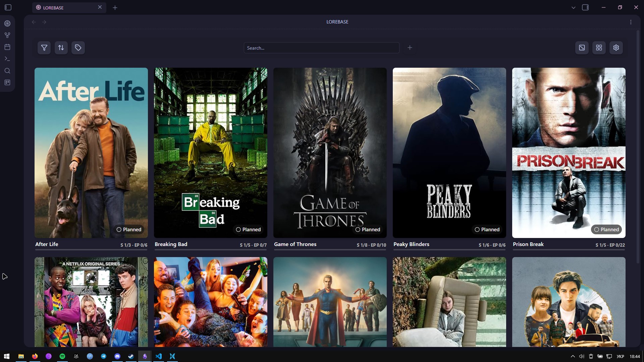Add a new entry with the plus button
The width and height of the screenshot is (644, 362).
[410, 48]
